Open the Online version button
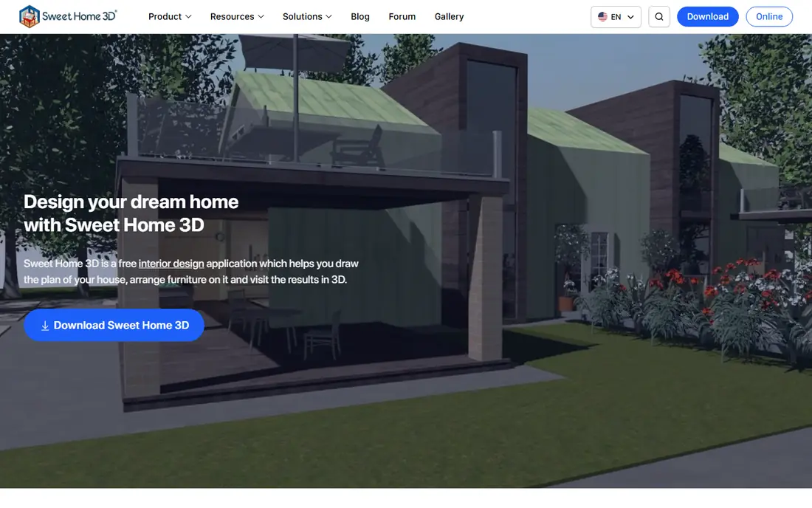Image resolution: width=812 pixels, height=508 pixels. (x=769, y=16)
